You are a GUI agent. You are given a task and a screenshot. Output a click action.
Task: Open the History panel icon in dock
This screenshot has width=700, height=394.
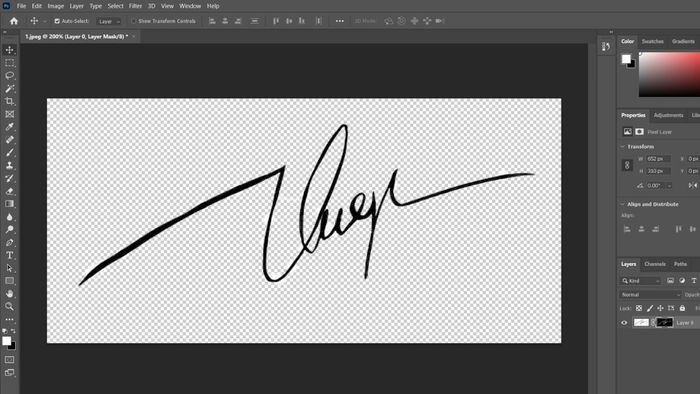point(606,46)
